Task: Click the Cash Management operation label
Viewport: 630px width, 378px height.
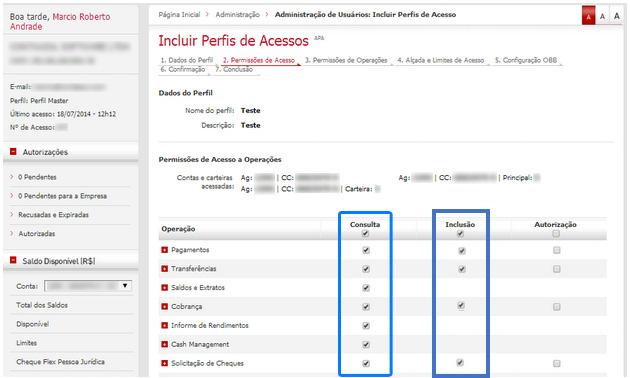Action: pos(200,344)
